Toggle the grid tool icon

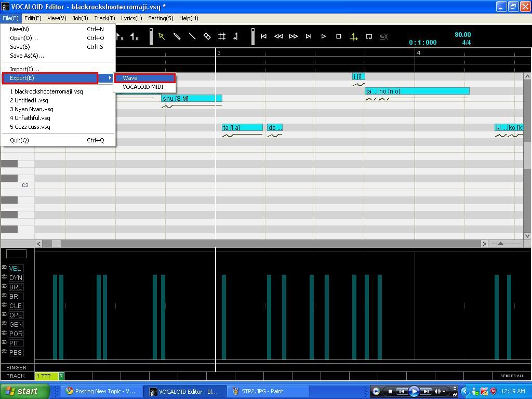[x=222, y=36]
